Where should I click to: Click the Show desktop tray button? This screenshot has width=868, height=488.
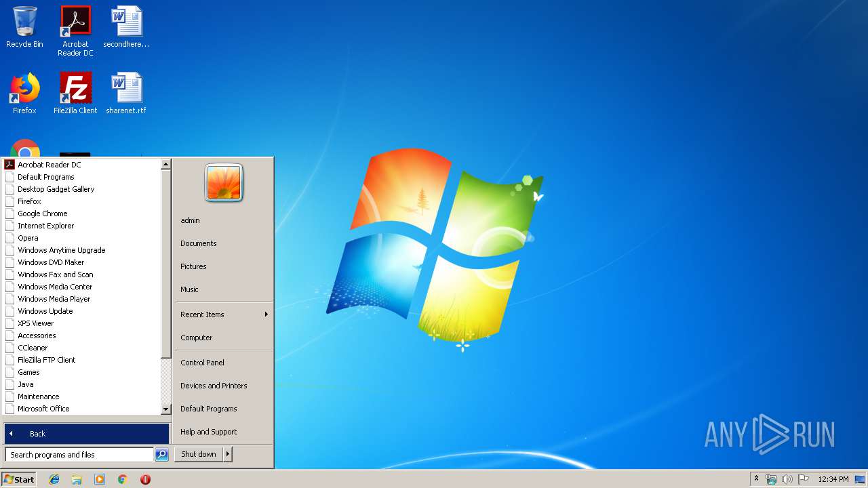[x=860, y=479]
